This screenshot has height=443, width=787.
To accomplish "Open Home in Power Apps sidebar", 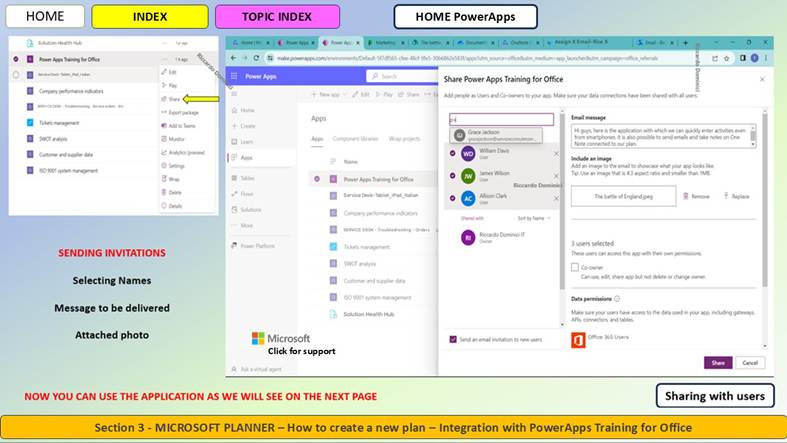I will tap(243, 110).
